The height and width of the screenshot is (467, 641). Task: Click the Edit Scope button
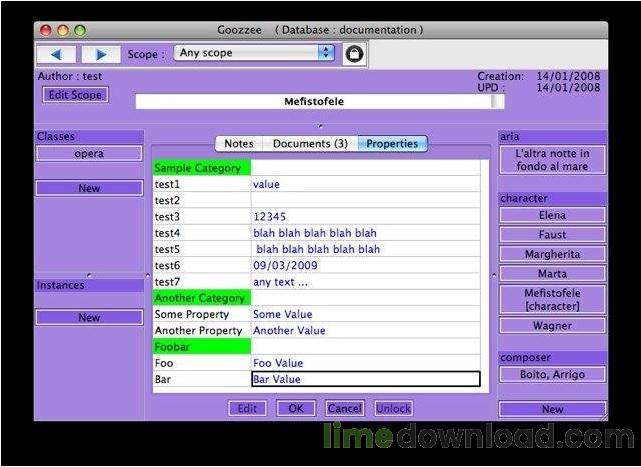(x=76, y=95)
